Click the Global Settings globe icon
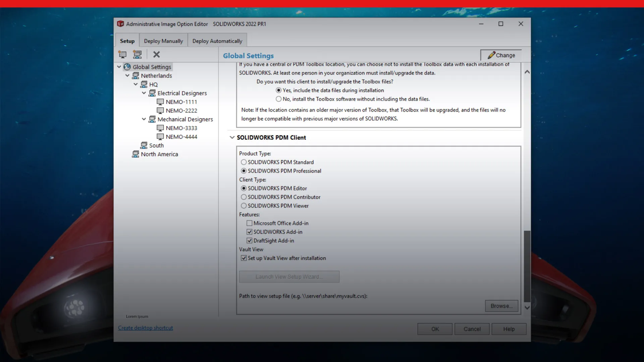This screenshot has height=362, width=644. click(x=127, y=67)
